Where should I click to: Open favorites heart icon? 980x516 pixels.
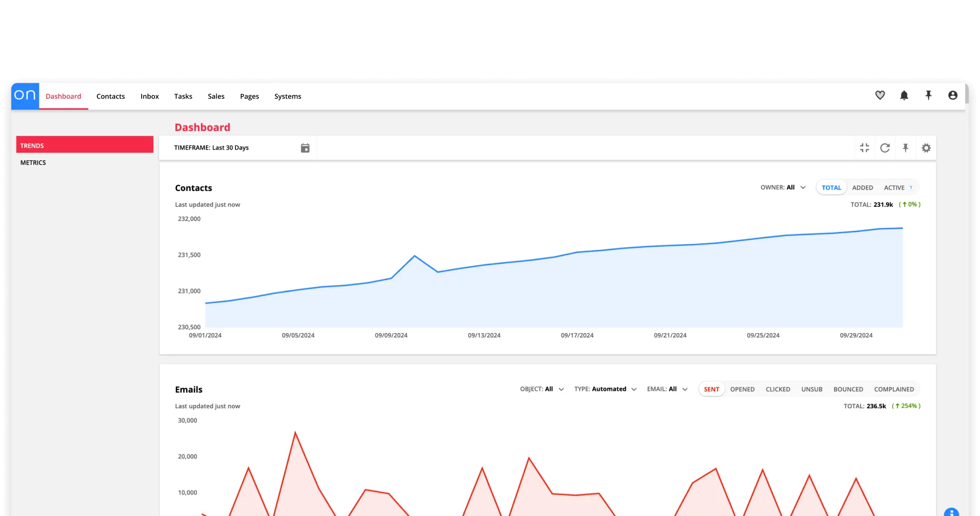tap(880, 95)
